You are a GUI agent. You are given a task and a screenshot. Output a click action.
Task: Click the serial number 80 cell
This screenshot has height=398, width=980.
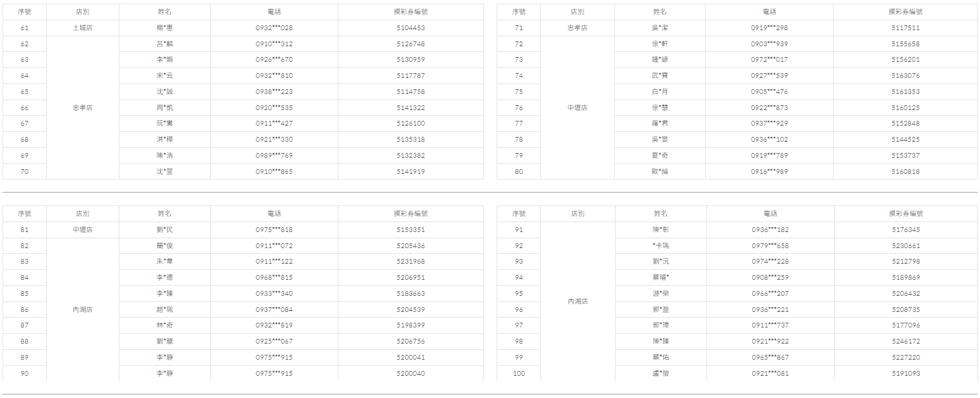point(519,172)
